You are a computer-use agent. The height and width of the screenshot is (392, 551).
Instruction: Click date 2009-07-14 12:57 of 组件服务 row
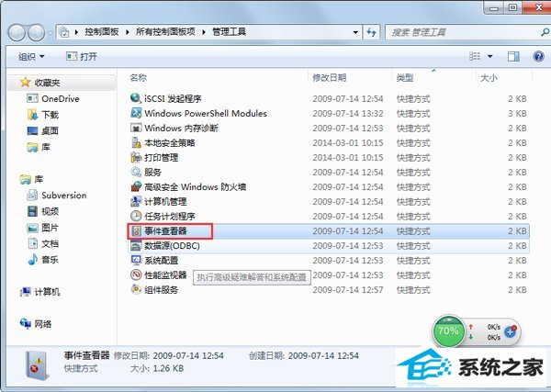[x=348, y=290]
